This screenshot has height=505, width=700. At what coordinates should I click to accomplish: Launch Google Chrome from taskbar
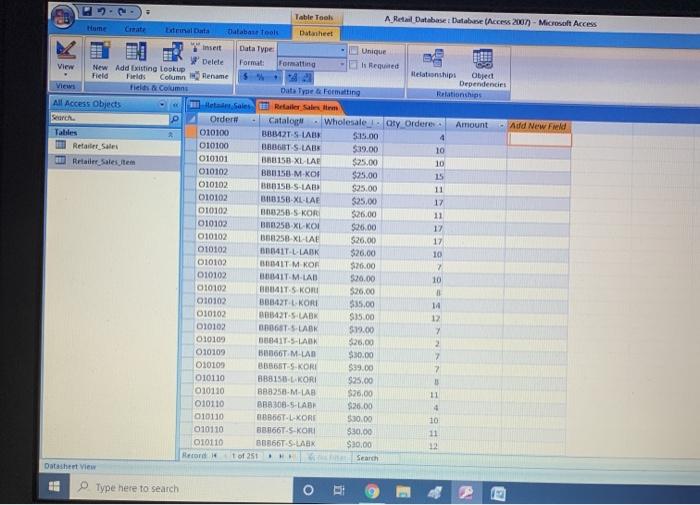point(371,491)
